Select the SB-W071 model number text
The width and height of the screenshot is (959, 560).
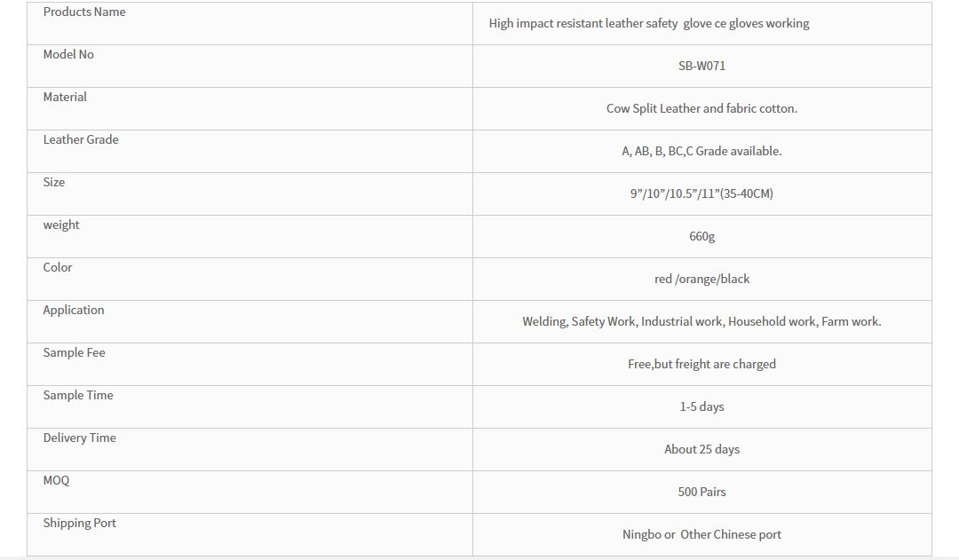(x=701, y=66)
